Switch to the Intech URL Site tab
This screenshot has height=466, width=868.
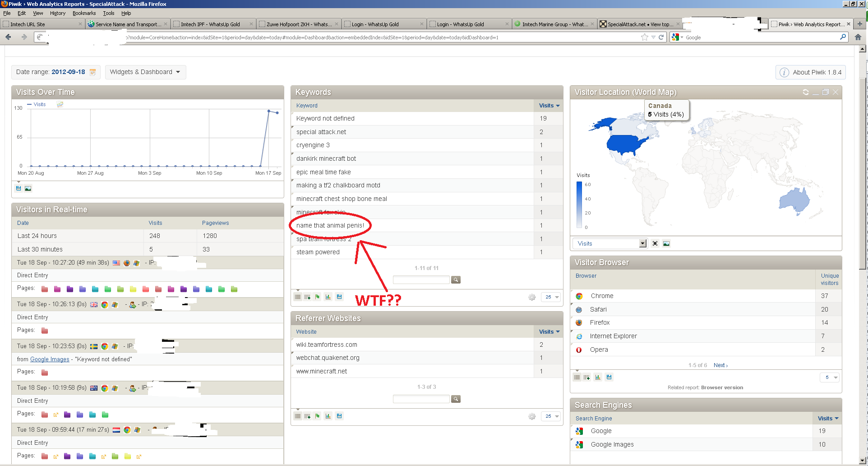coord(42,24)
